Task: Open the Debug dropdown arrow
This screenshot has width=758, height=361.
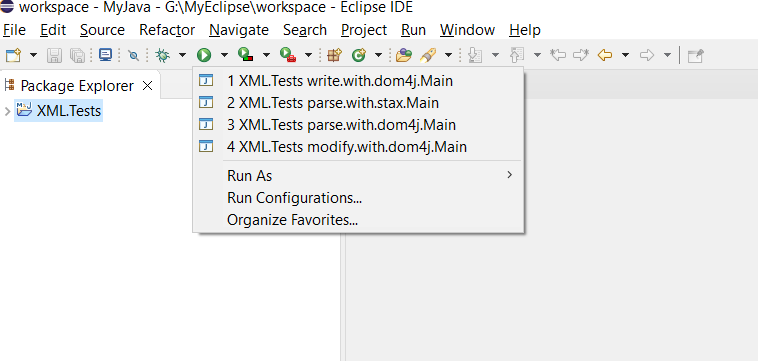Action: (x=182, y=55)
